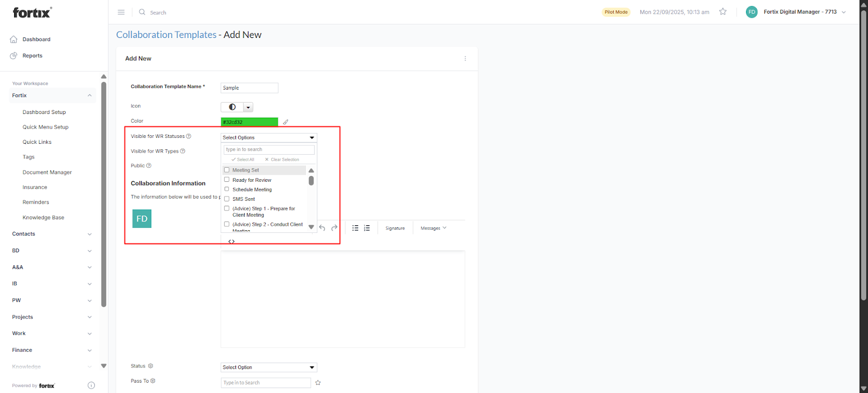Open Document Manager in sidebar
The width and height of the screenshot is (868, 393).
coord(47,172)
